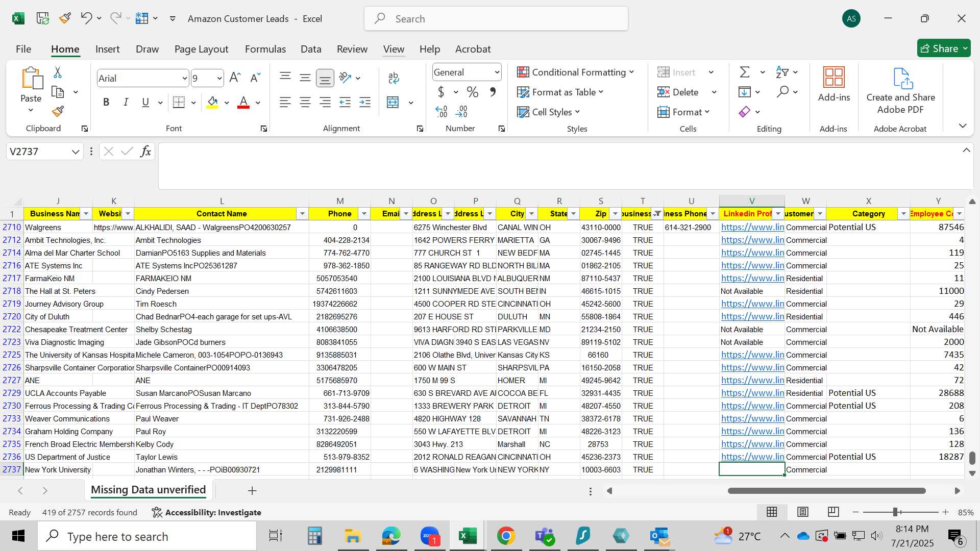Open the Number Format dropdown showing General

click(x=497, y=72)
